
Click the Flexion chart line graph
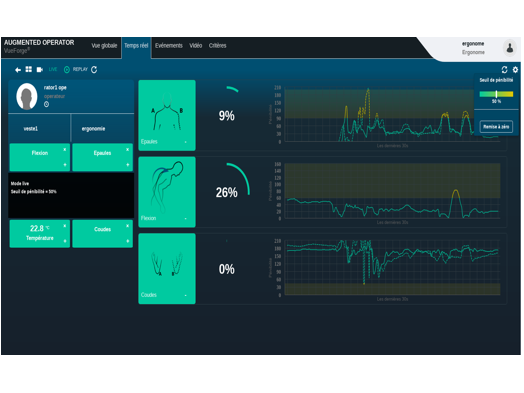point(392,191)
